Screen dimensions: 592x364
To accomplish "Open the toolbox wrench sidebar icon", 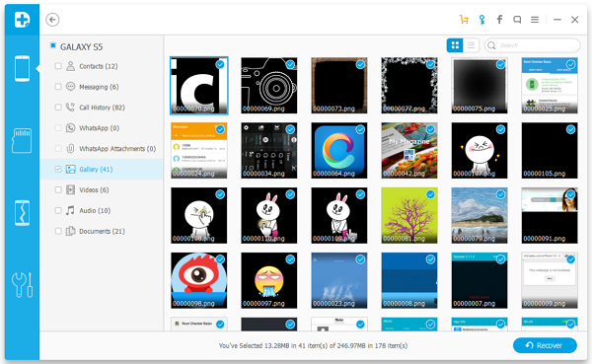I will (x=22, y=285).
